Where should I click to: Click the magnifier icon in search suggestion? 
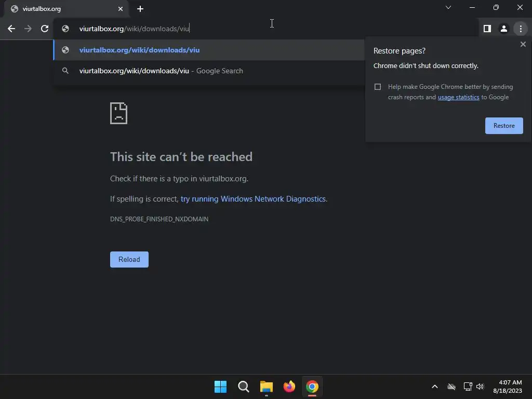[x=65, y=71]
